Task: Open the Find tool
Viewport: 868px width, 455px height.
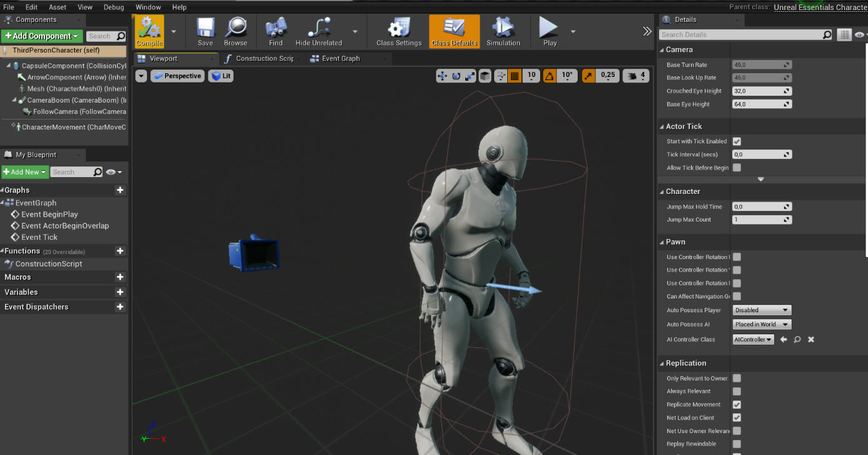Action: tap(276, 31)
